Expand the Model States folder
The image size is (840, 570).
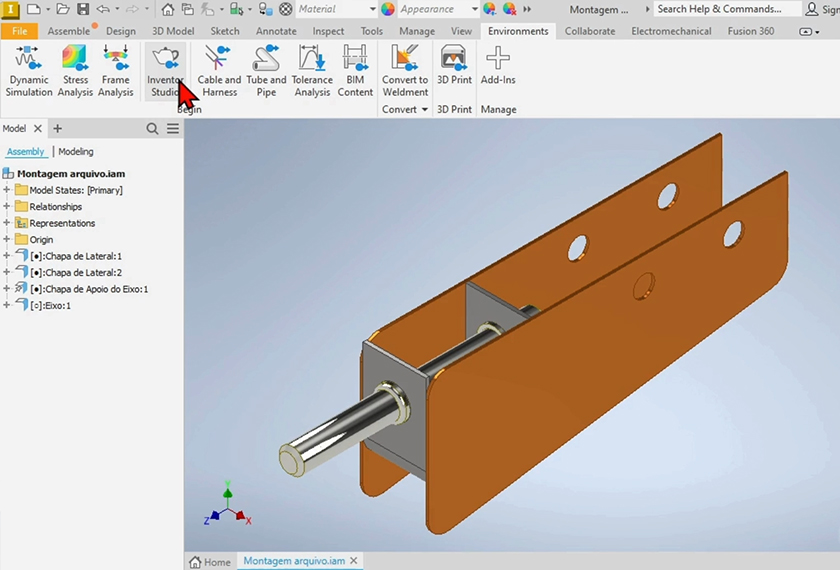tap(7, 190)
